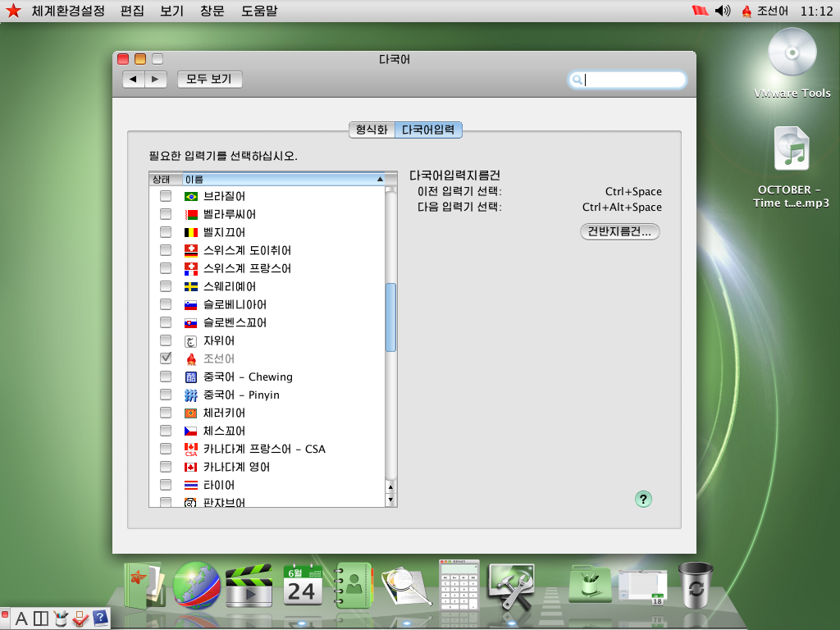This screenshot has width=840, height=630.
Task: Click the 건반지름건... button
Action: [619, 231]
